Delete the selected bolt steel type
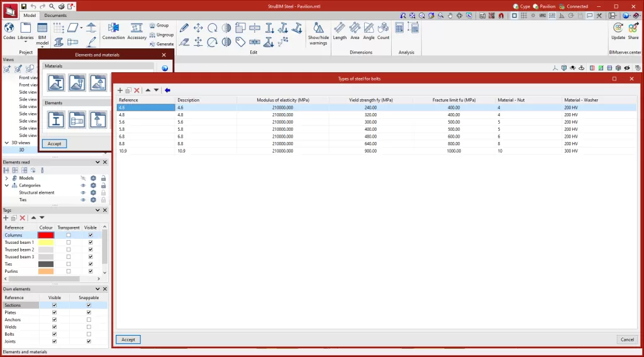Viewport: 644px width, 357px height. click(x=136, y=91)
